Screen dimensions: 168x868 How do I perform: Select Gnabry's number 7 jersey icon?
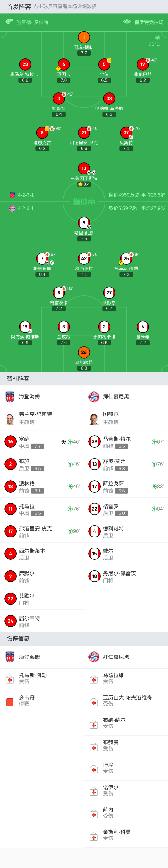42,258
